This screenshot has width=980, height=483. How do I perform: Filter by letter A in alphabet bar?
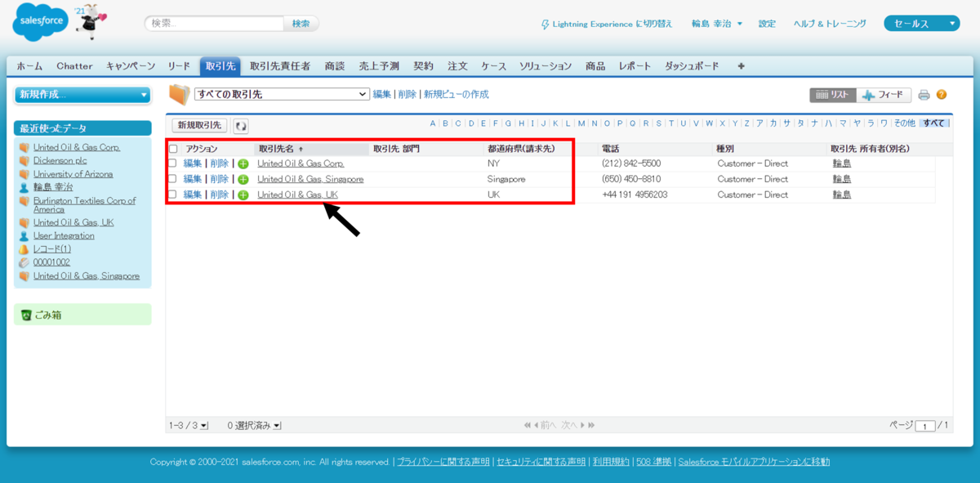(433, 123)
